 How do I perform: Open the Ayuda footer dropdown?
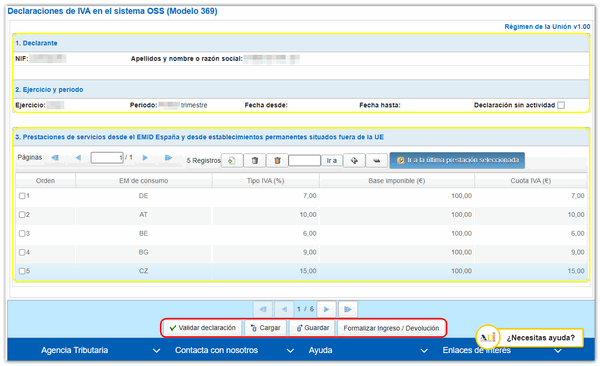point(368,350)
